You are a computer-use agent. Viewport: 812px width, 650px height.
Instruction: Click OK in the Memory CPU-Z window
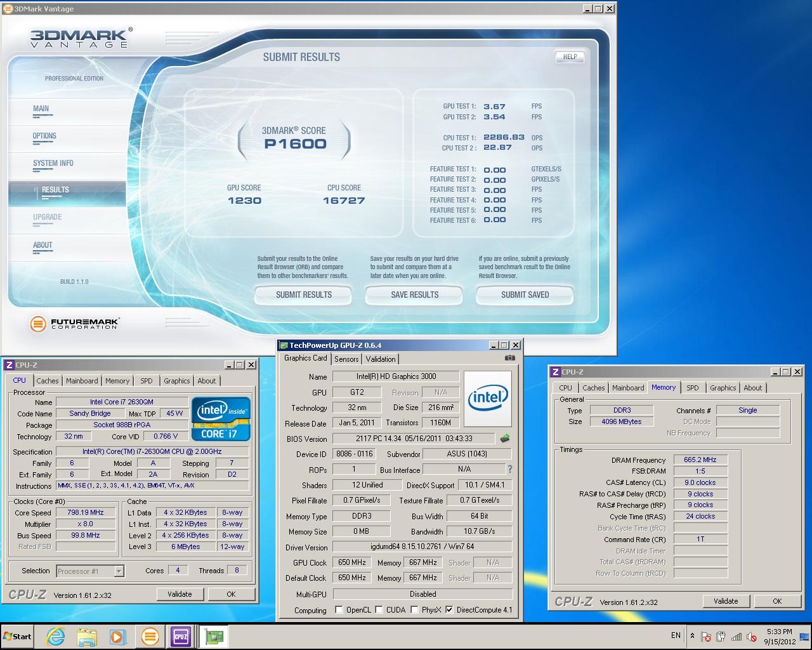click(x=777, y=601)
